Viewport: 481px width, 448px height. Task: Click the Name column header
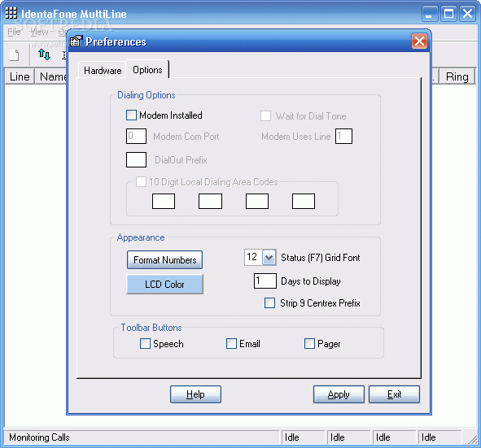(x=51, y=76)
